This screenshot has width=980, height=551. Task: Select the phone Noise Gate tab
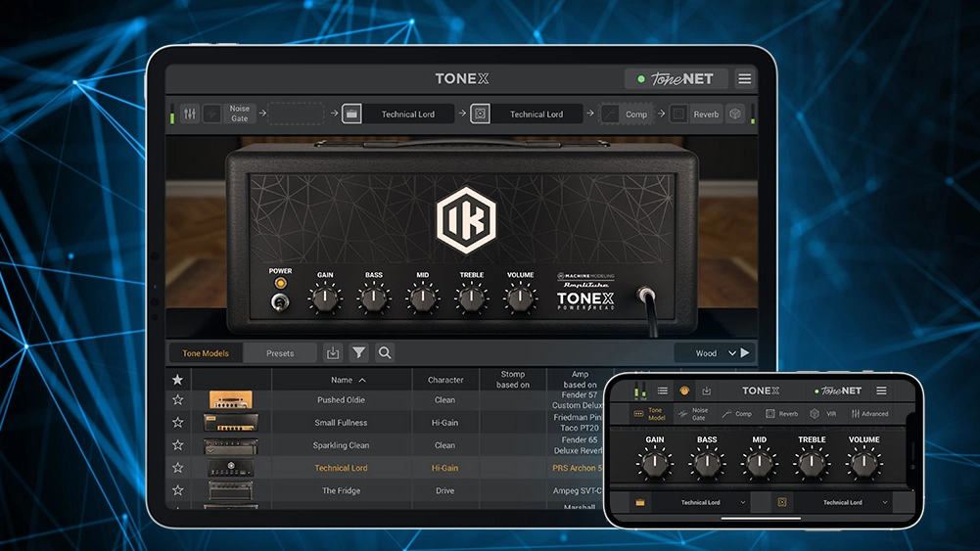693,414
